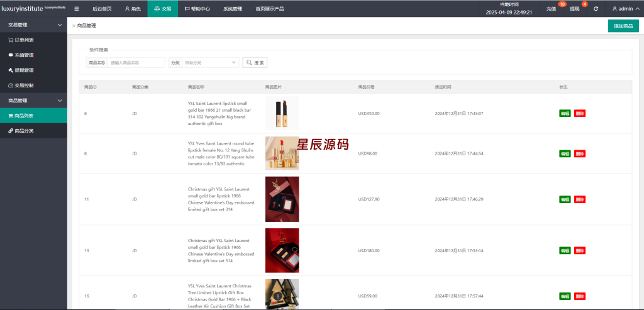Edit product ID 13 with green button
The width and height of the screenshot is (644, 310).
(565, 250)
